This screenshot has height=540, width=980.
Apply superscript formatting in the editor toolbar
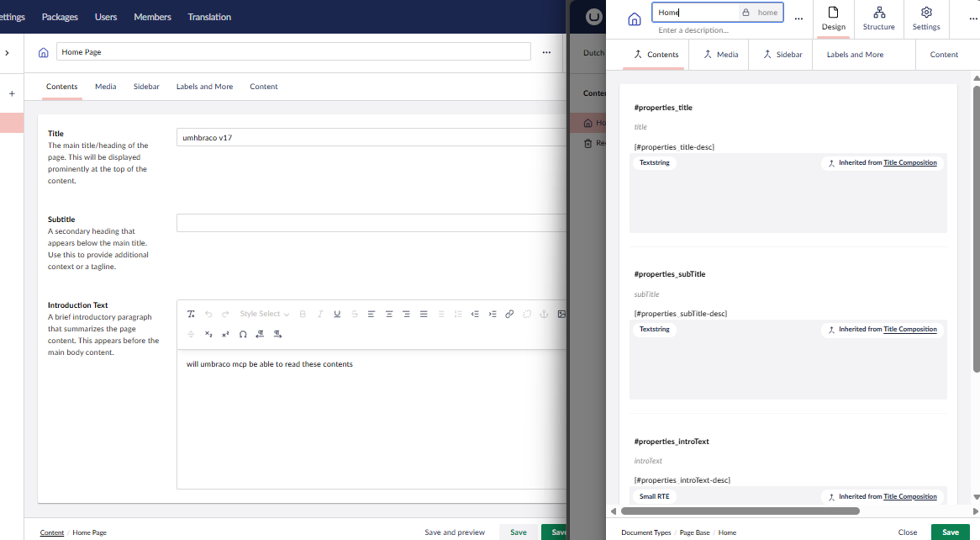point(224,334)
